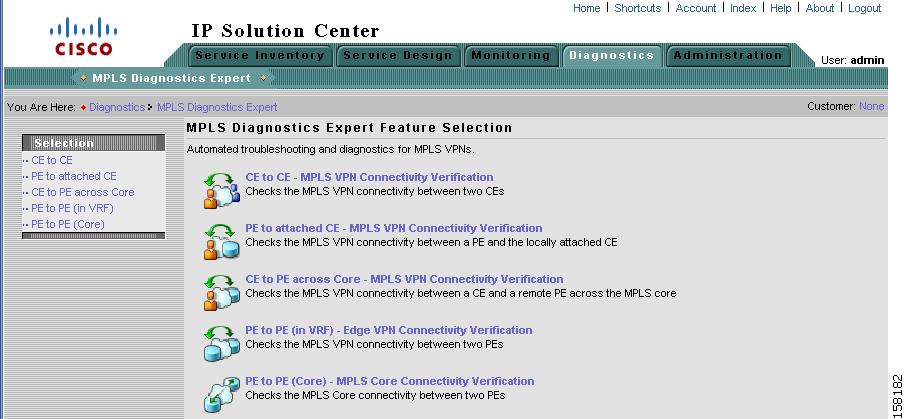904x419 pixels.
Task: Click 'Checks the MPLS Core connectivity between two PEs'
Action: 375,395
